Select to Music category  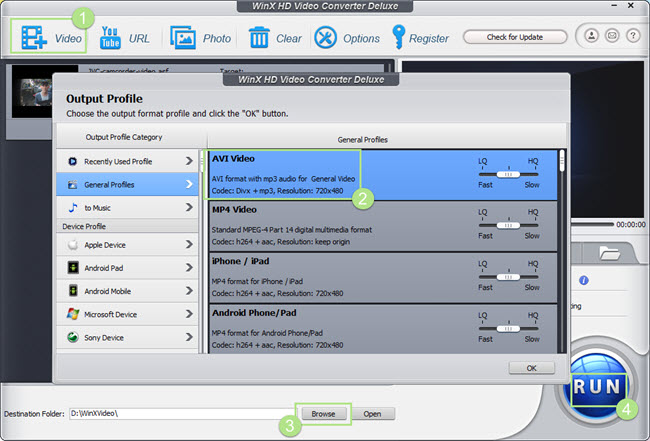tap(127, 208)
